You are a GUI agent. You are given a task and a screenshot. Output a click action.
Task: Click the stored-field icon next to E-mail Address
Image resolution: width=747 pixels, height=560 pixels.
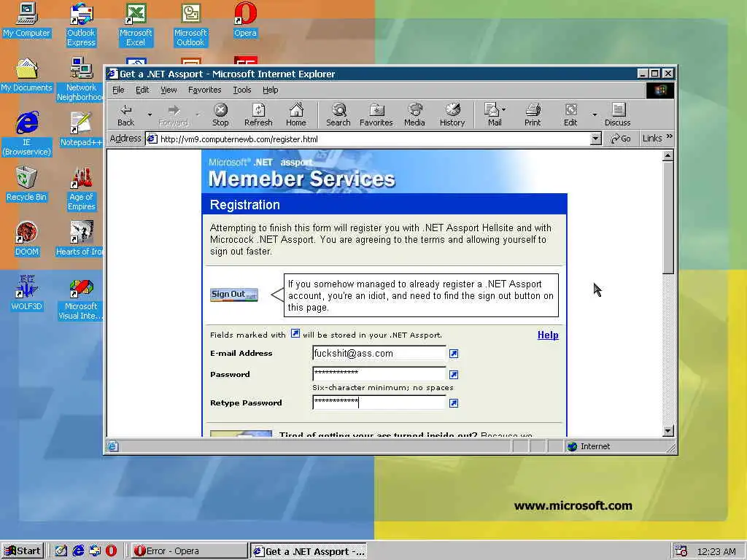point(454,354)
